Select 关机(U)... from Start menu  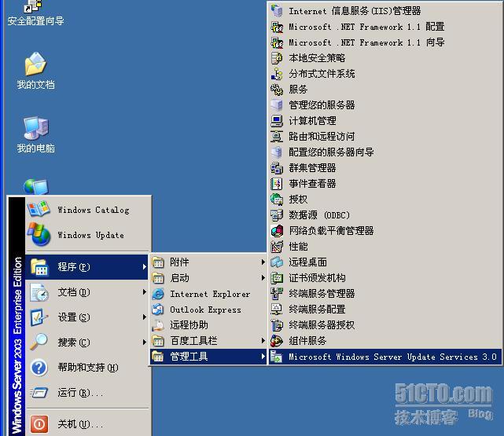pos(87,423)
